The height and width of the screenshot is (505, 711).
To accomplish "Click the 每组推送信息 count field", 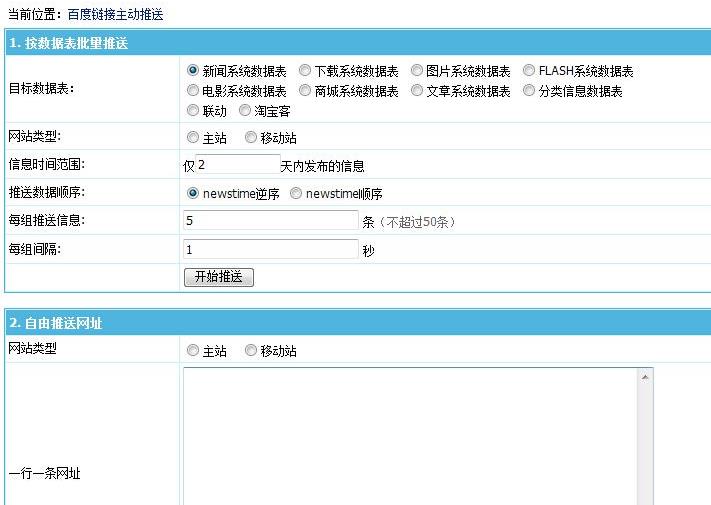I will (271, 220).
